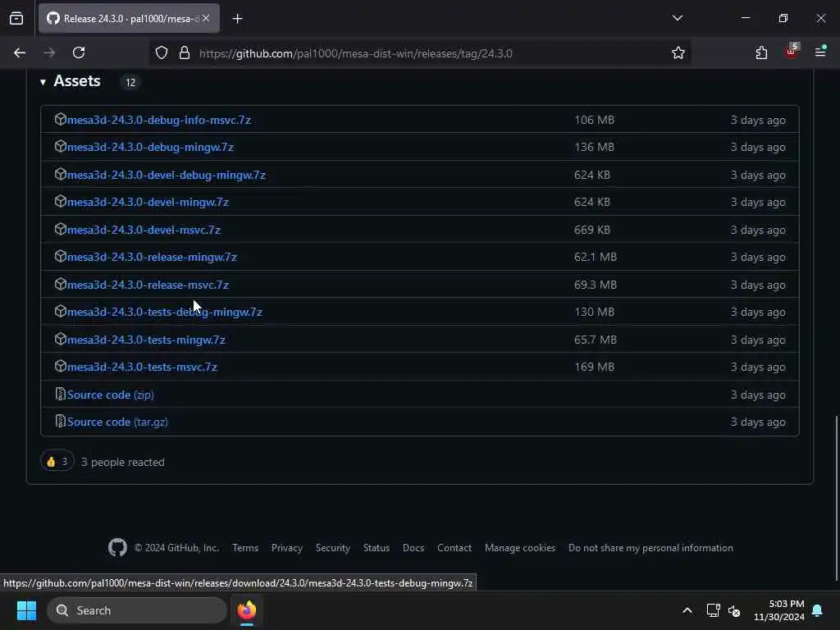
Task: Download mesa3d-24.3.0-devel-debug-mingw.7z
Action: 166,176
